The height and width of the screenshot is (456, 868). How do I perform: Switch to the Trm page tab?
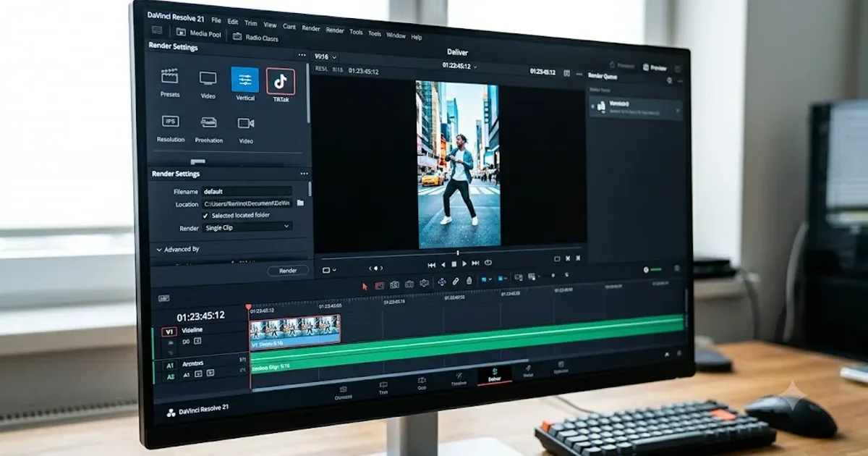coord(383,387)
